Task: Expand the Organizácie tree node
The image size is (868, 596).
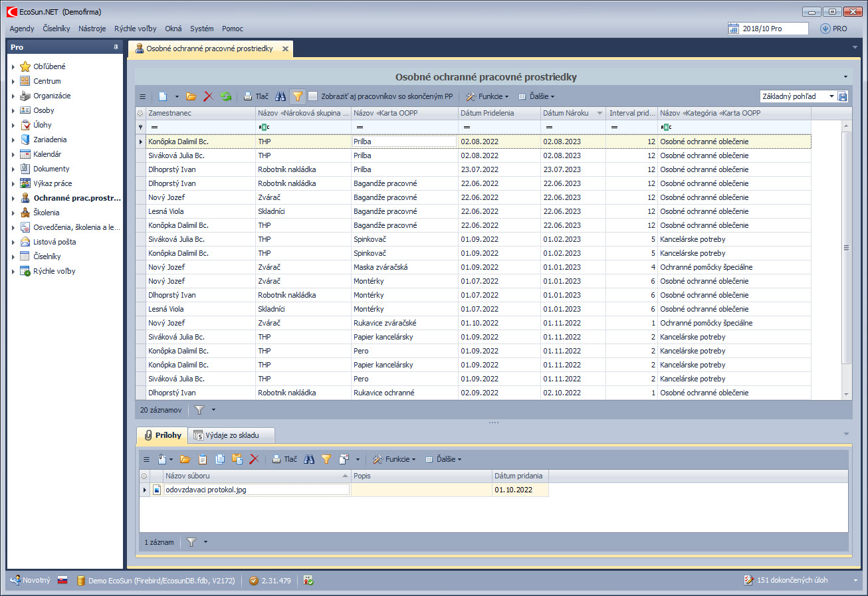Action: [13, 96]
